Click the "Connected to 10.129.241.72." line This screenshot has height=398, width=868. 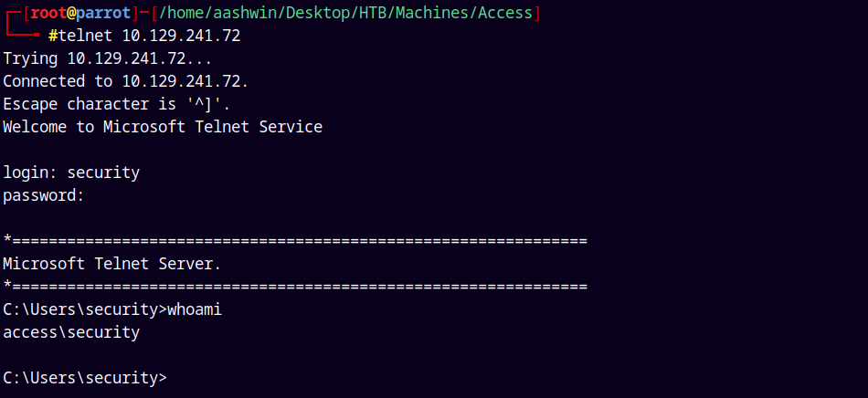click(125, 81)
